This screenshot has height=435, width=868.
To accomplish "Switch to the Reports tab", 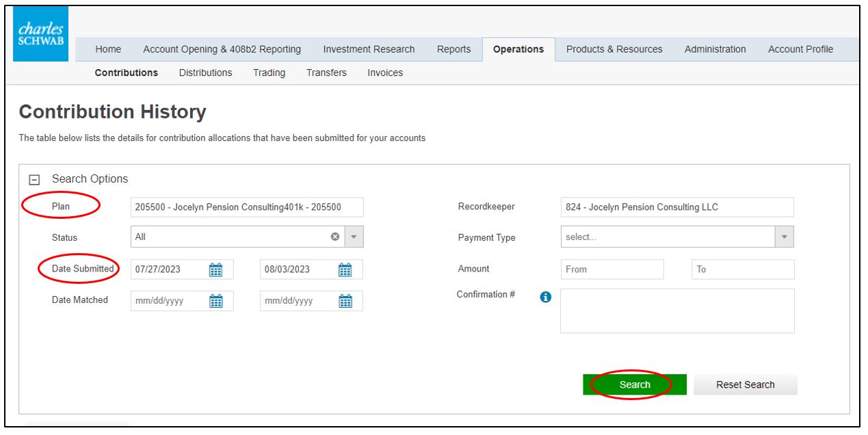I will click(x=453, y=49).
